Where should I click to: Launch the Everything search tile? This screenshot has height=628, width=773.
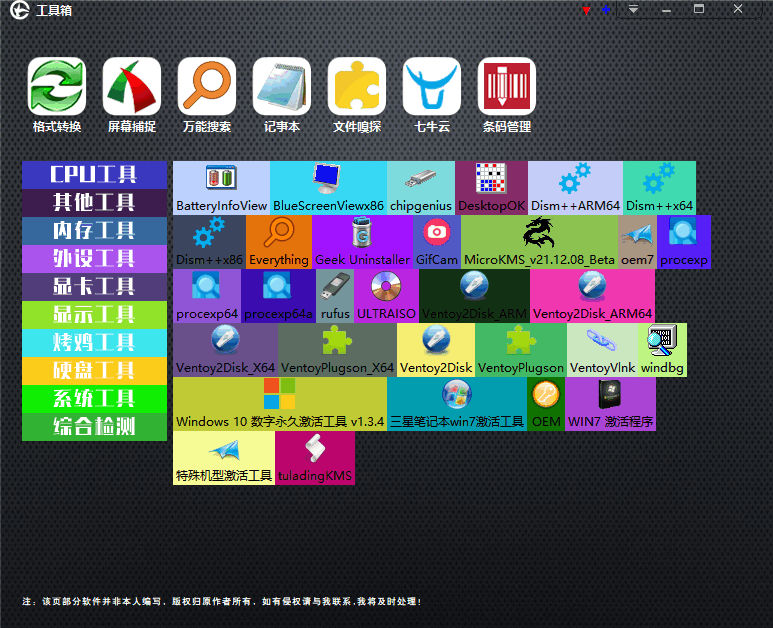(279, 242)
